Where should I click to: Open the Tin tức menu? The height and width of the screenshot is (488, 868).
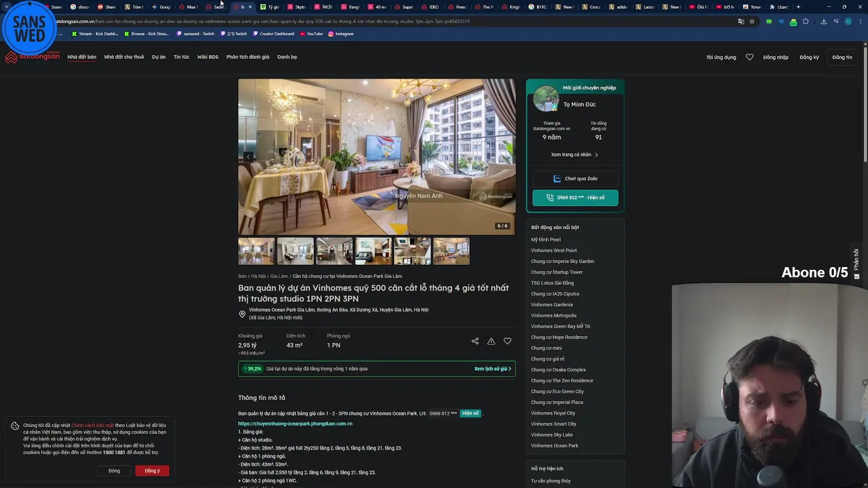pos(181,57)
